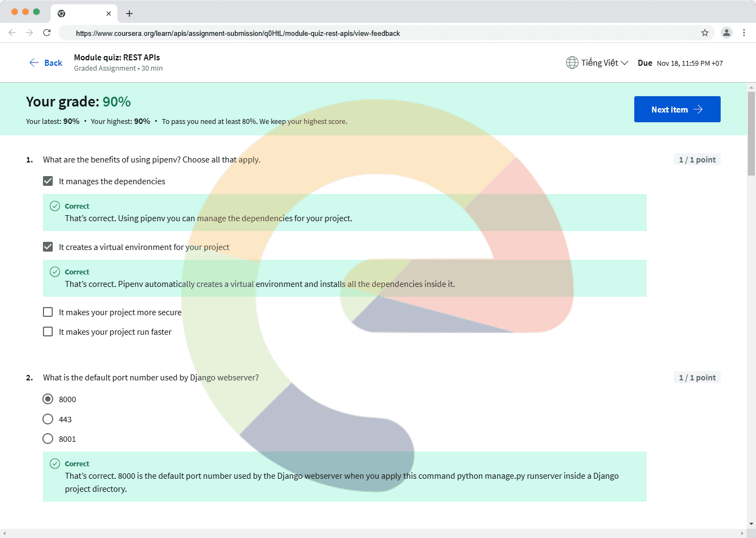Click the 'Module quiz: REST APIs' title
The image size is (756, 538).
pos(117,57)
